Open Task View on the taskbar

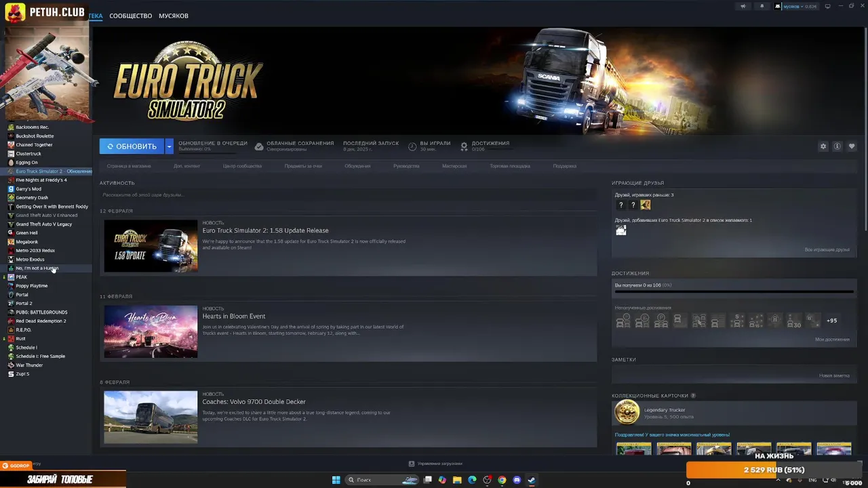428,480
